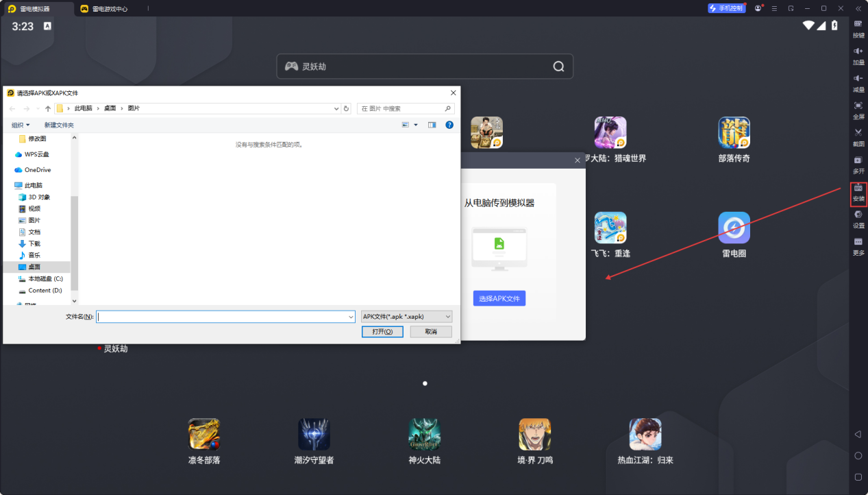Open the help icon in file dialog

449,125
